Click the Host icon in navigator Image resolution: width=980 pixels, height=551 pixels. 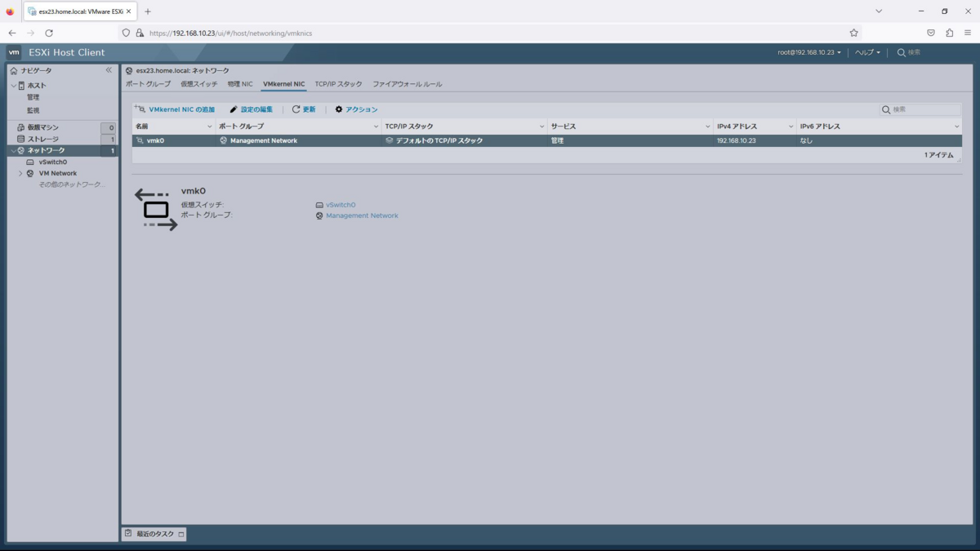pos(21,86)
